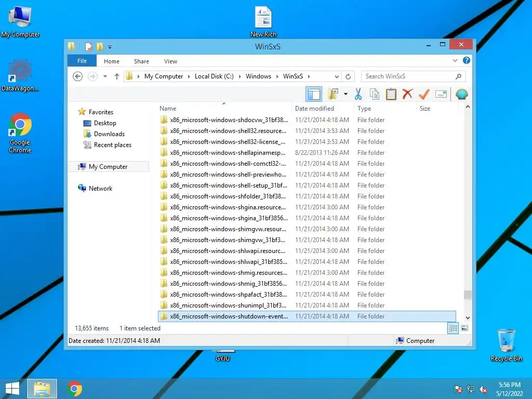Select Recent places in navigation pane
Viewport: 532px width, 399px height.
click(x=112, y=145)
